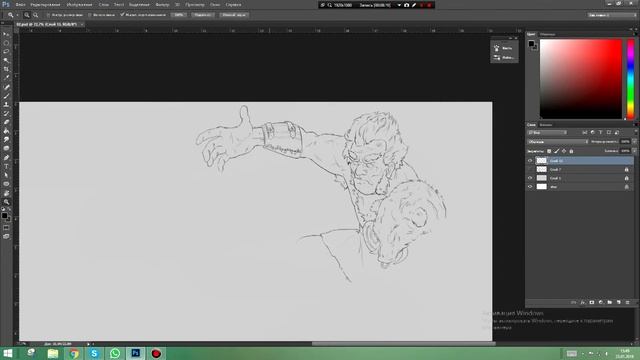The image size is (640, 360).
Task: Click the Fill Screen button
Action: pos(234,15)
